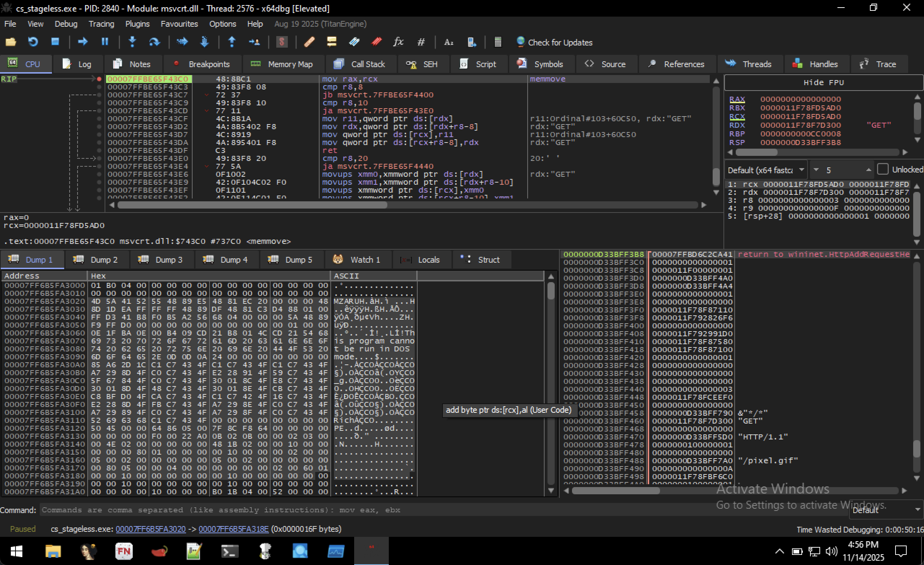Screen dimensions: 924x565
Task: Open the Debug menu
Action: (x=66, y=24)
